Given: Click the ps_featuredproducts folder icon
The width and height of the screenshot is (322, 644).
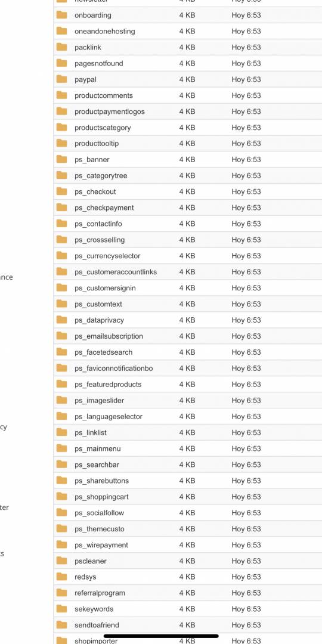Looking at the screenshot, I should click(61, 384).
